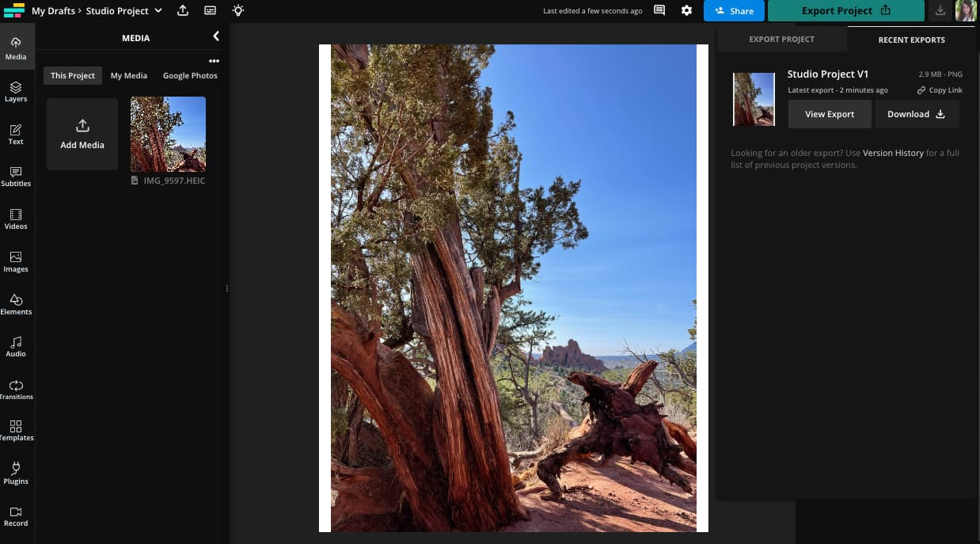Select the IMG_9597.HEIC media thumbnail
This screenshot has height=544, width=980.
pos(168,135)
